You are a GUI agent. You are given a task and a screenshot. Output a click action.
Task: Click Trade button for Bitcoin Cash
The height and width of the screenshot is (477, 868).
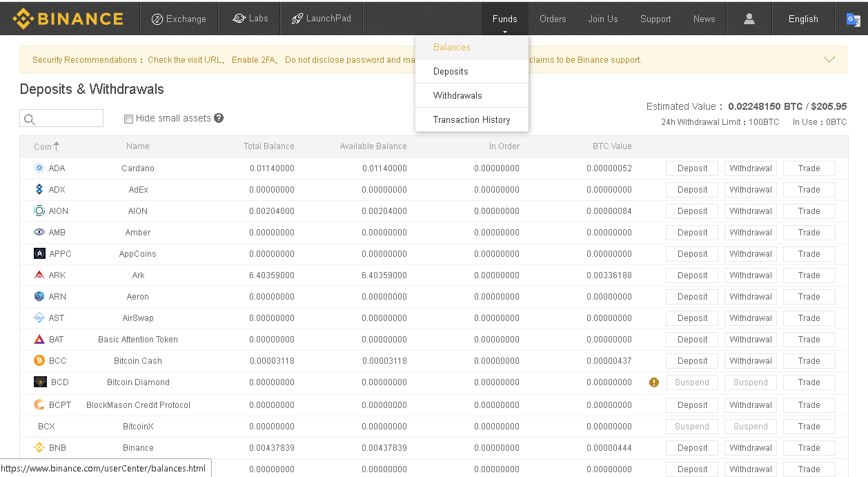coord(809,361)
